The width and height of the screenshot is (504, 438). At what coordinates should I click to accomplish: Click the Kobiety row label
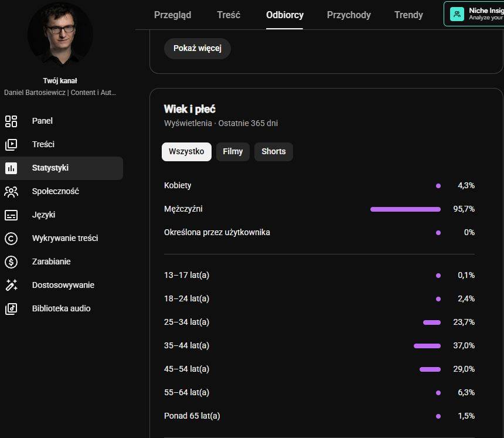point(178,185)
